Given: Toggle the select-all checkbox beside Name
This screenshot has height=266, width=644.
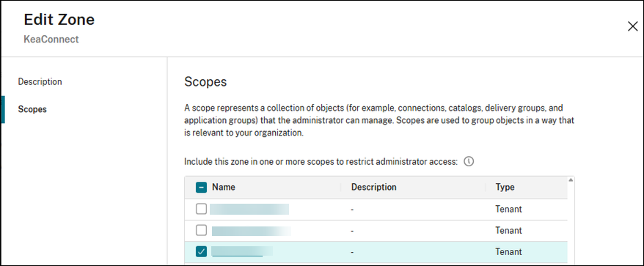Looking at the screenshot, I should [201, 187].
